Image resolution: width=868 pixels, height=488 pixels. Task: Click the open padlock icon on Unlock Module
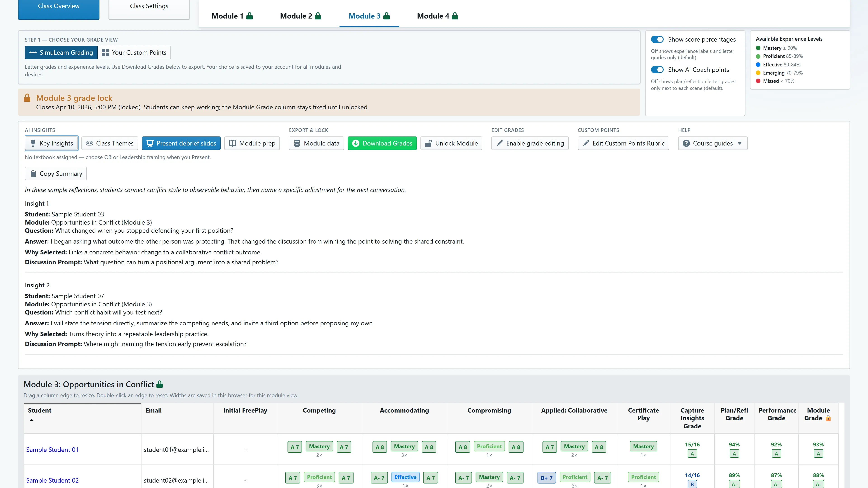click(x=428, y=143)
